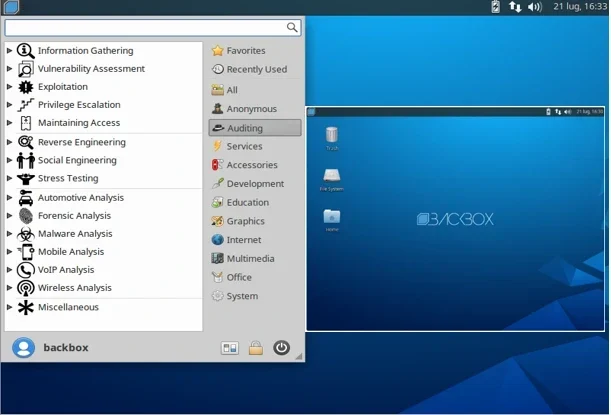Click the Exploitation bug icon
The width and height of the screenshot is (611, 415).
[26, 87]
